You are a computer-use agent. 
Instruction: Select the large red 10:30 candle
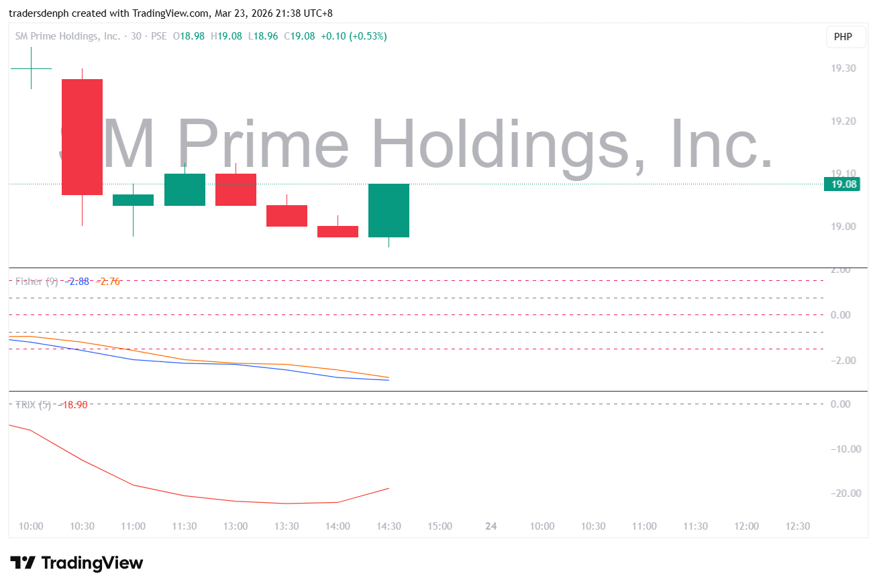(x=83, y=137)
